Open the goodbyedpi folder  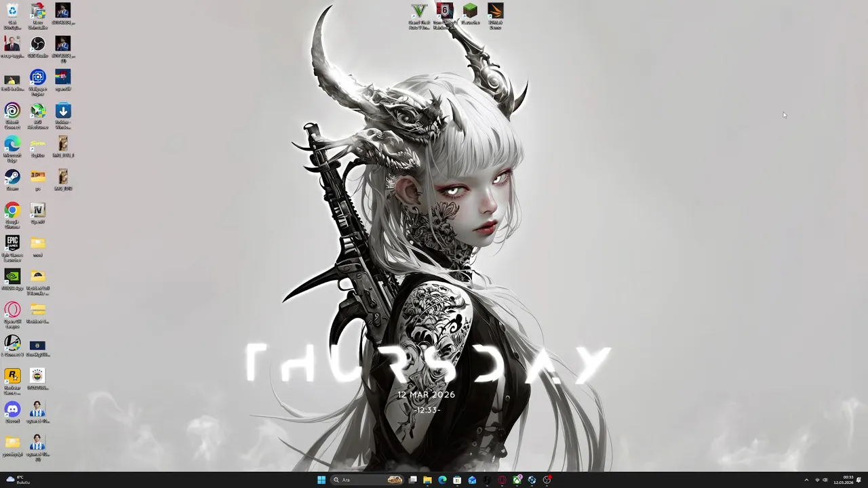click(x=12, y=446)
